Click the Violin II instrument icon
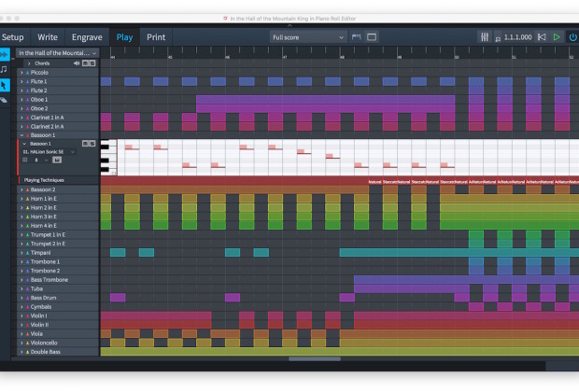 27,325
